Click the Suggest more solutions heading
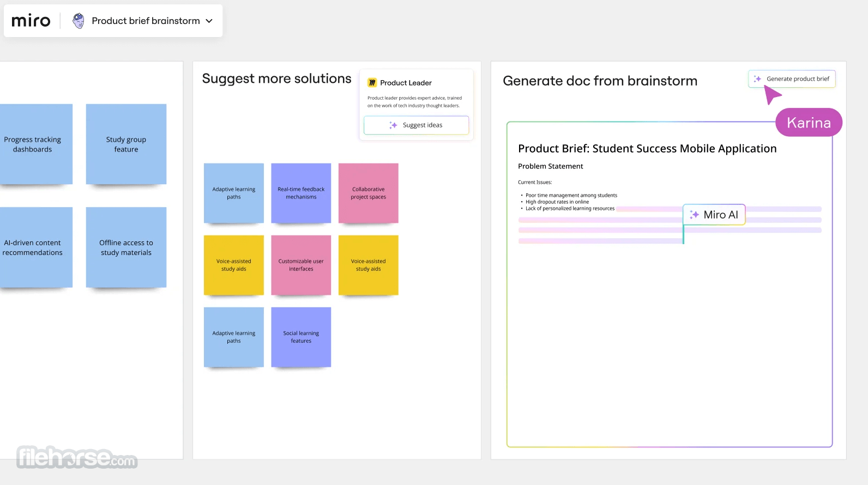Screen dimensions: 868x485 click(276, 78)
